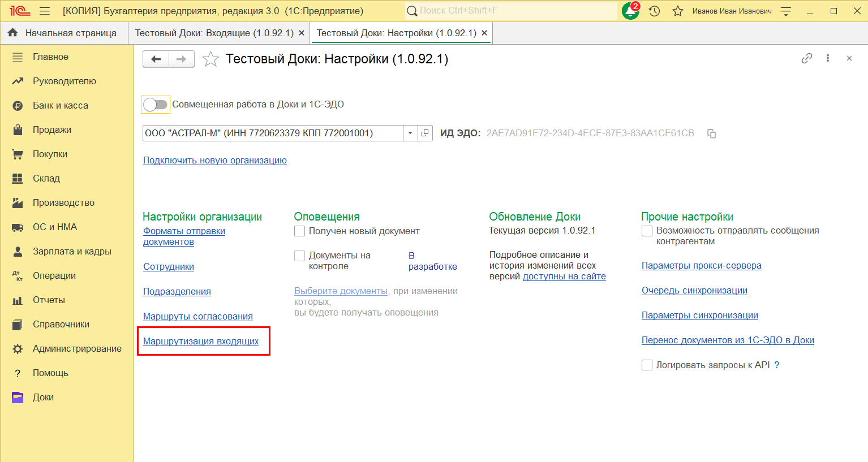Open Руководителю section
The height and width of the screenshot is (462, 868).
(x=65, y=81)
